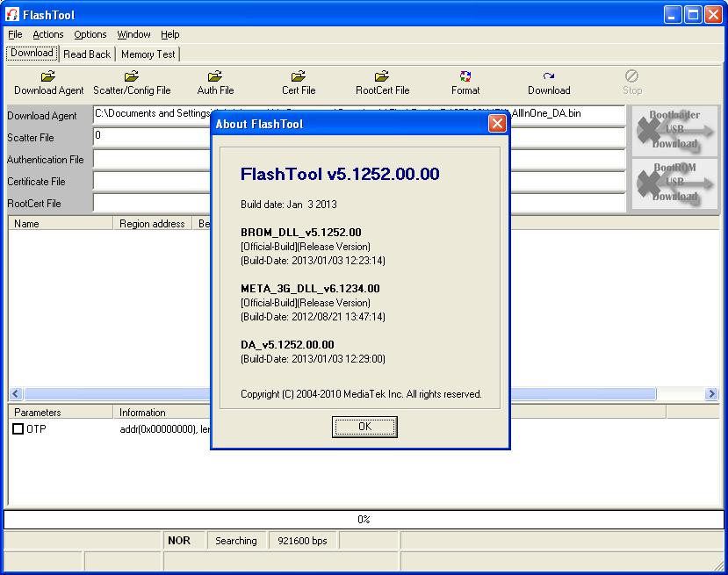
Task: Open the Scatter/Config File toolbar button
Action: tap(132, 83)
